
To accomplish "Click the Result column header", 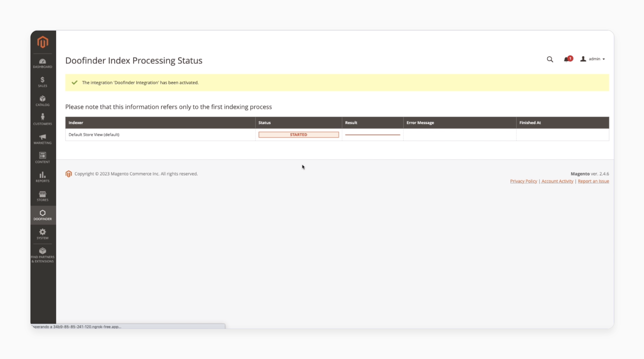I will pos(372,123).
